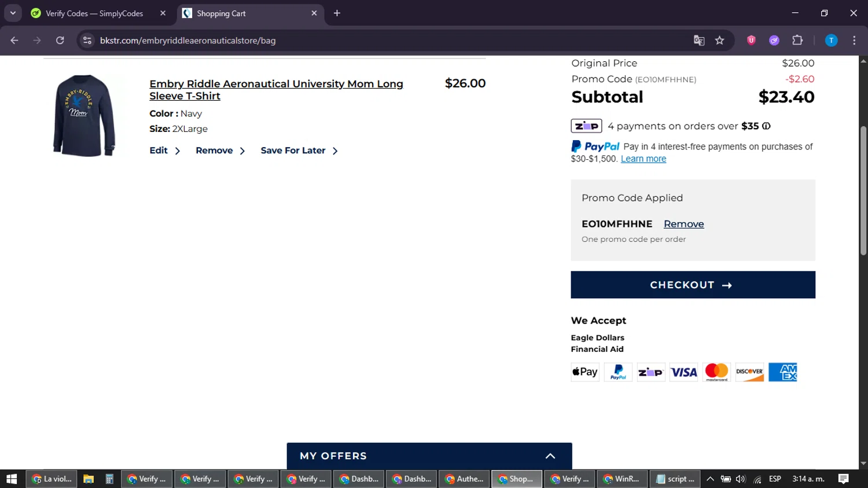868x488 pixels.
Task: Open Embry Riddle Mom Long Sleeve T-Shirt link
Action: point(276,90)
